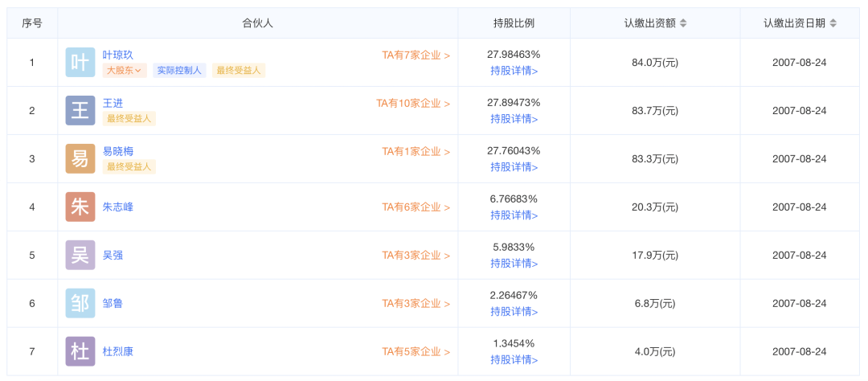Click the 实际控制人 tag for 叶琼玖
The height and width of the screenshot is (381, 868).
pyautogui.click(x=179, y=70)
